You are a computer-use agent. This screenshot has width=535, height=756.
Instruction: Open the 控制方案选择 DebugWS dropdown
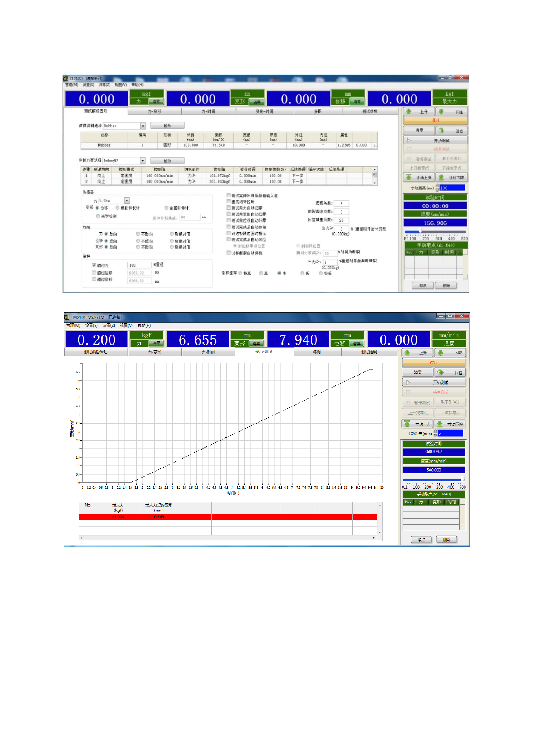pos(143,161)
